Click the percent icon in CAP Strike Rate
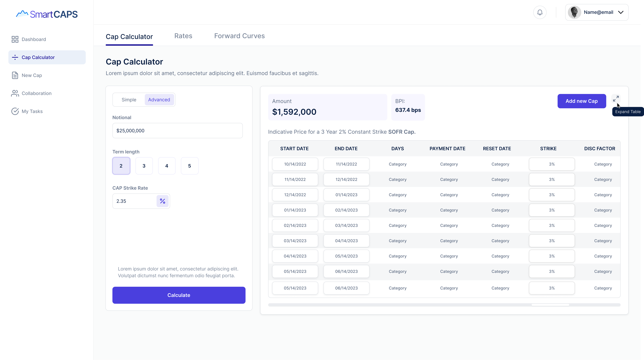 (x=162, y=201)
